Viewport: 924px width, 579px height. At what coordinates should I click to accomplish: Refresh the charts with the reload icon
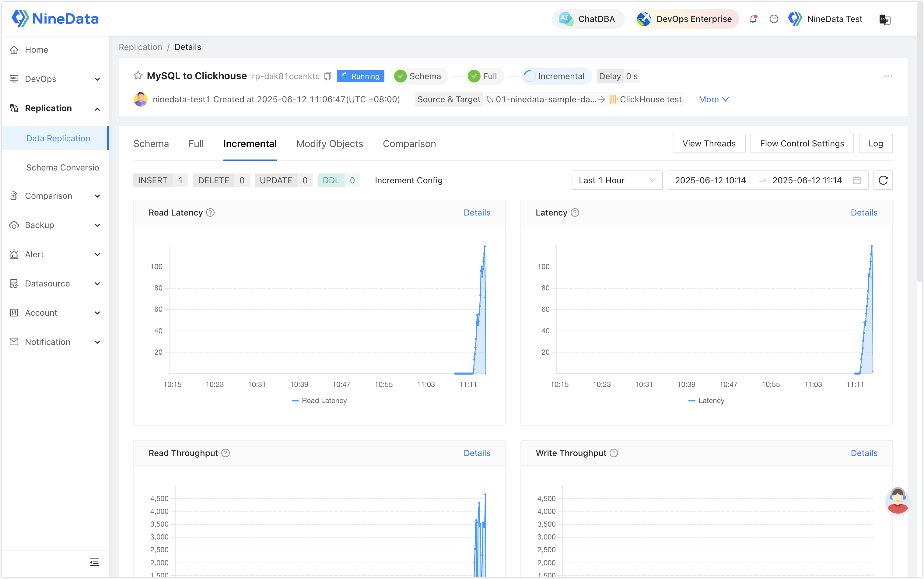pos(883,180)
